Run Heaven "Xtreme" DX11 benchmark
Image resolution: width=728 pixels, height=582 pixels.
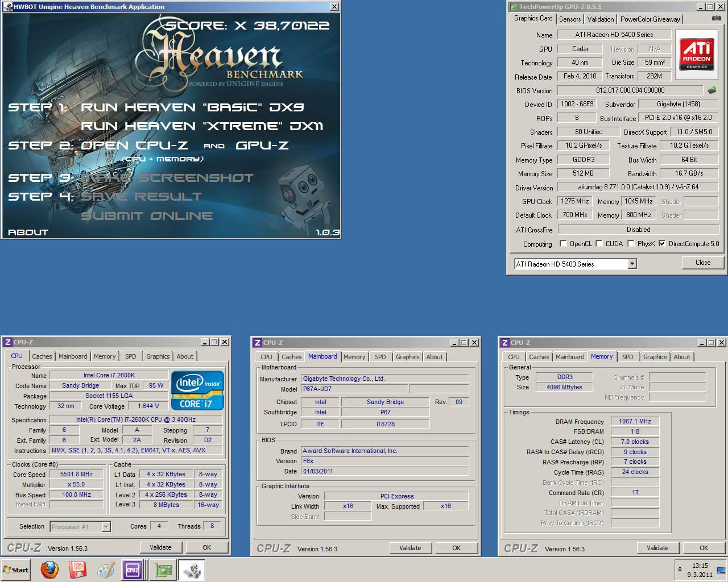[x=202, y=126]
